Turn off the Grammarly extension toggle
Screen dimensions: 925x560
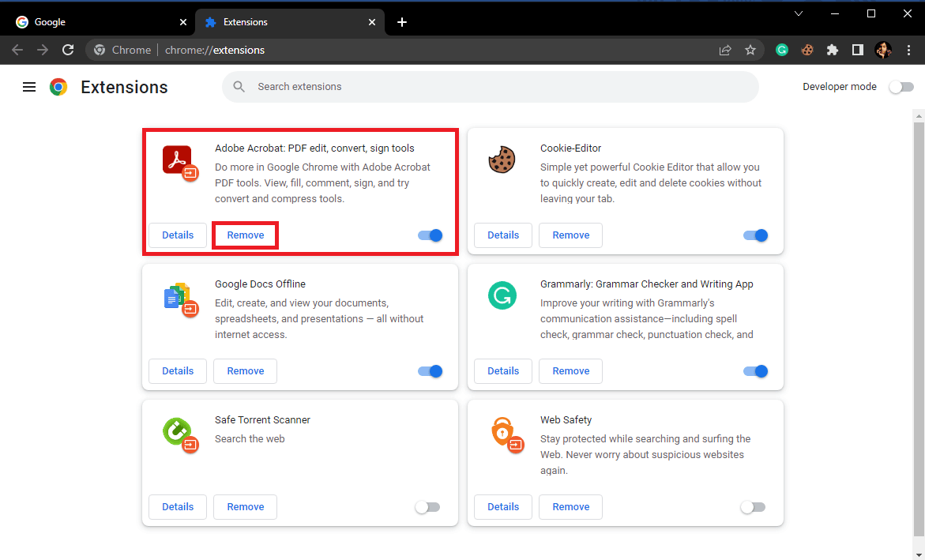tap(755, 371)
